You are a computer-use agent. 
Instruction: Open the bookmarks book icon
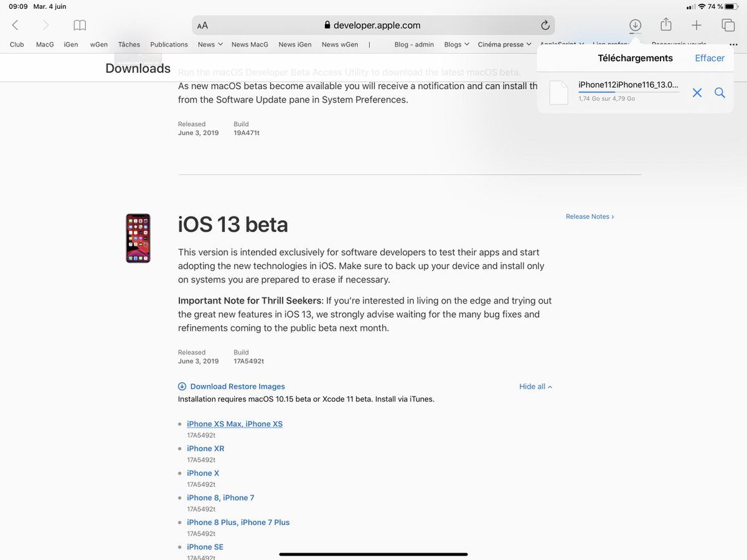click(80, 26)
